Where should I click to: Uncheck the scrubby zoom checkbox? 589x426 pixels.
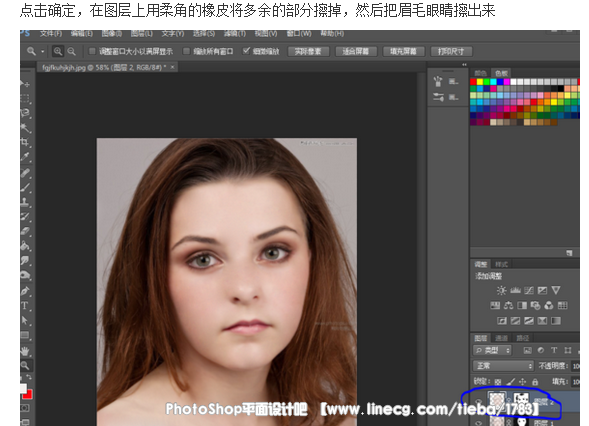pyautogui.click(x=246, y=51)
